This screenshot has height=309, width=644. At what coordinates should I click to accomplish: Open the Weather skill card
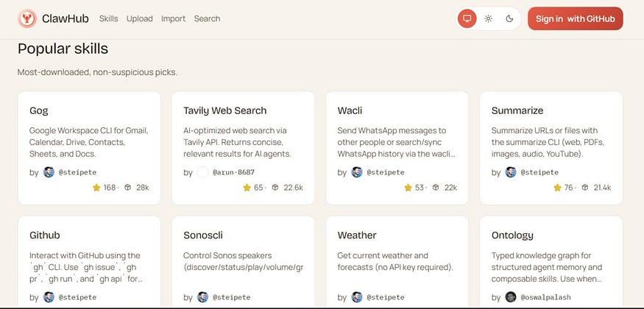point(357,235)
